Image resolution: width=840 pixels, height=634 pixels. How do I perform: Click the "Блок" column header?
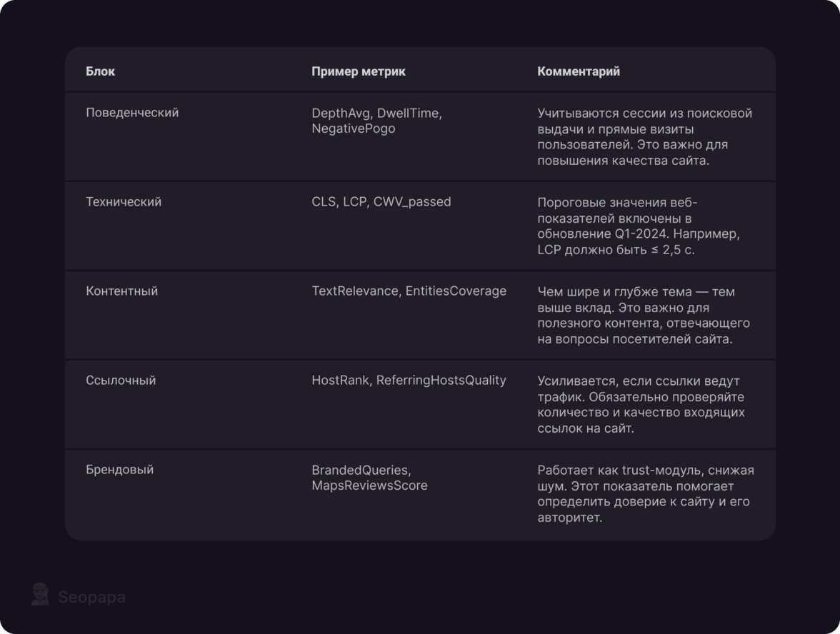(101, 71)
